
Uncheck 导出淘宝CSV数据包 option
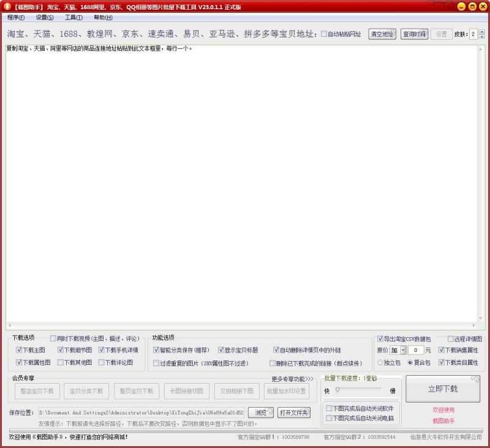point(380,338)
